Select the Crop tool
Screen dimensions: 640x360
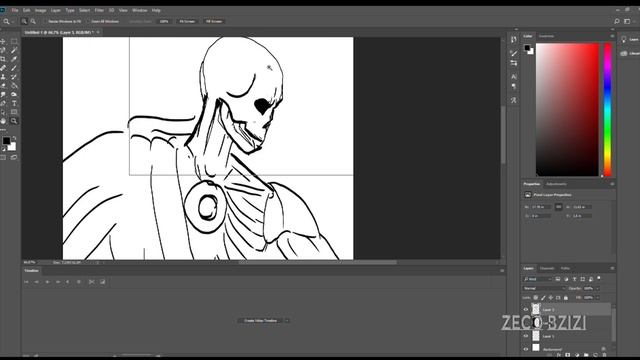coord(3,59)
